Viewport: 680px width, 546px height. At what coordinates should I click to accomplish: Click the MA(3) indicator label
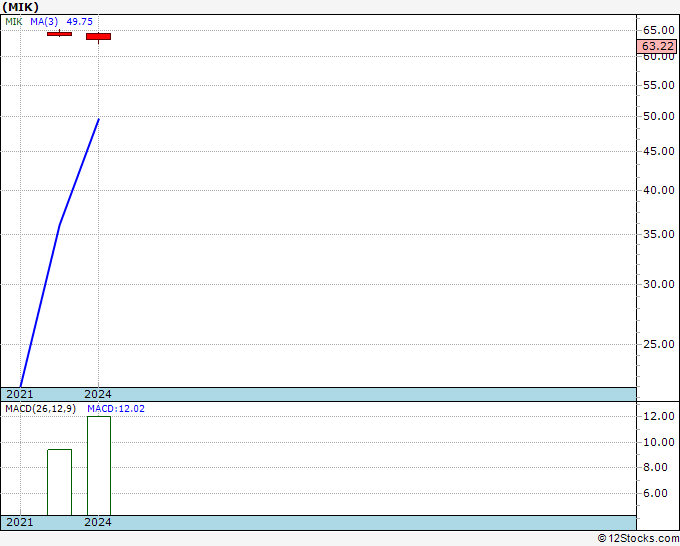point(44,22)
